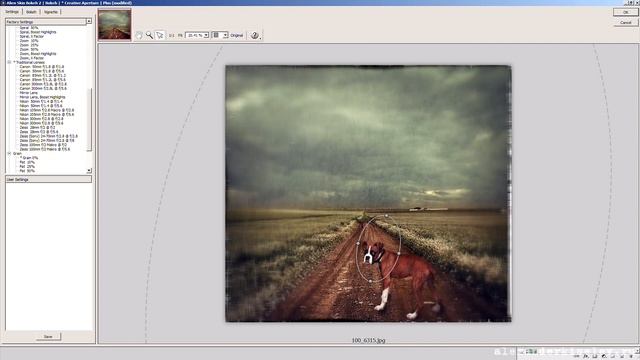
Task: Select Canon 85mm f/1.2L @ f/1.2
Action: click(43, 76)
